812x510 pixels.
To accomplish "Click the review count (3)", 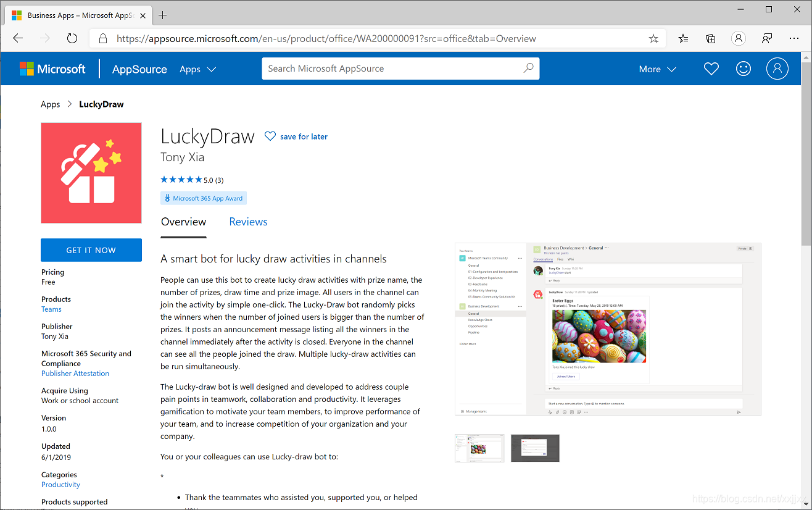I will [x=219, y=180].
